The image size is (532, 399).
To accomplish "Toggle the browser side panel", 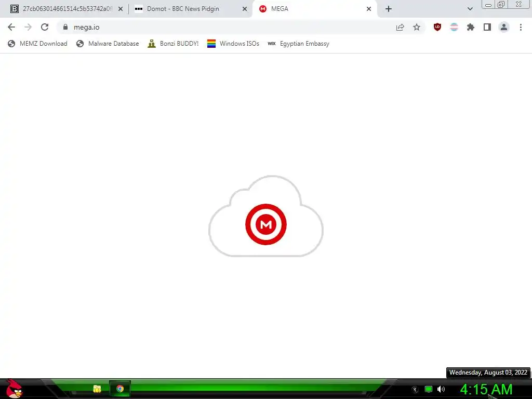I will point(487,27).
